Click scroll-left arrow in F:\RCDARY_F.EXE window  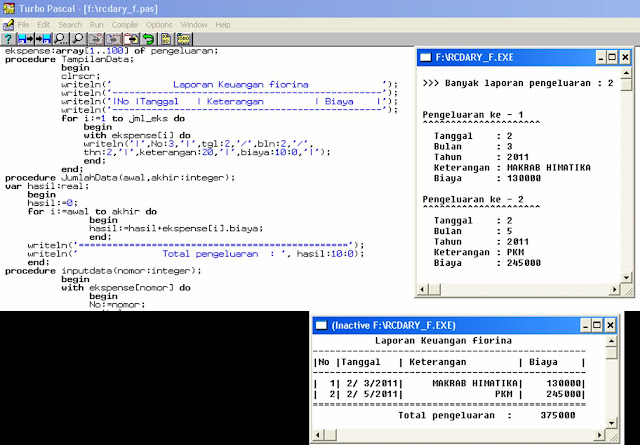pos(422,289)
